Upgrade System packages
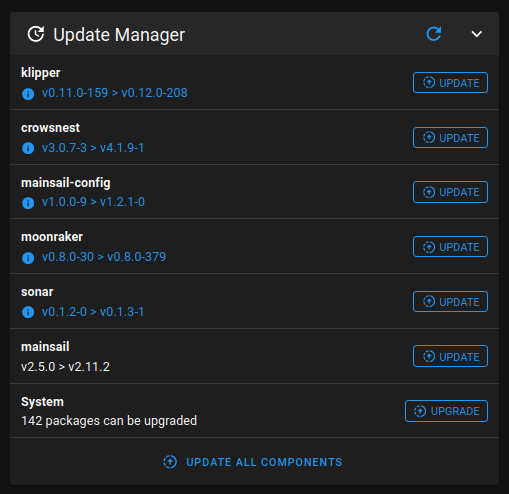The width and height of the screenshot is (509, 494). (x=446, y=411)
